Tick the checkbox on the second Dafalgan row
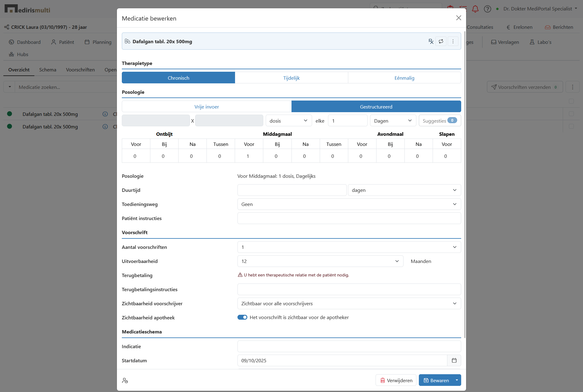The height and width of the screenshot is (392, 583). point(571,126)
